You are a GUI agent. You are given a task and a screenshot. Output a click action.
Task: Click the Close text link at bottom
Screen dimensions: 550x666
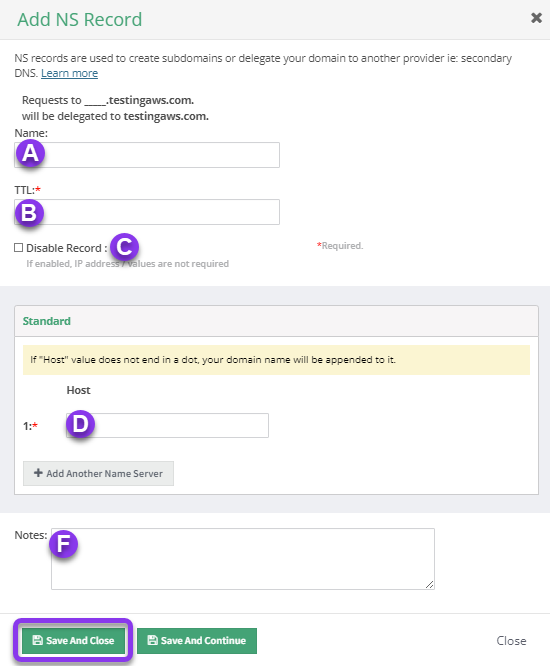(x=511, y=641)
